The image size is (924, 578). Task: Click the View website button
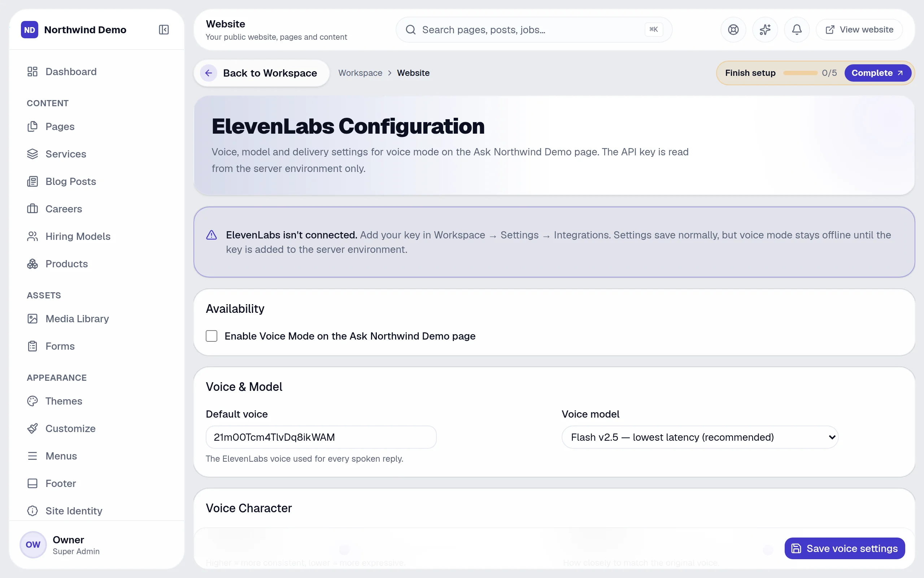click(859, 29)
